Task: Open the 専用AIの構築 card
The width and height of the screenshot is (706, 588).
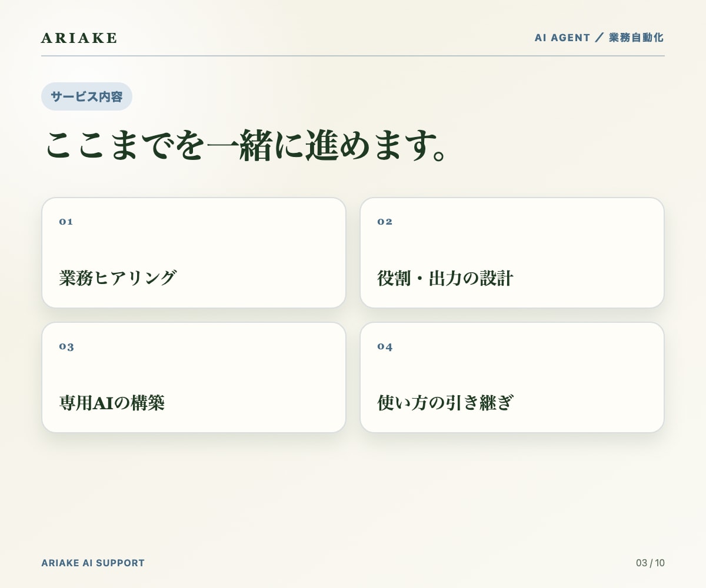Action: [x=194, y=377]
